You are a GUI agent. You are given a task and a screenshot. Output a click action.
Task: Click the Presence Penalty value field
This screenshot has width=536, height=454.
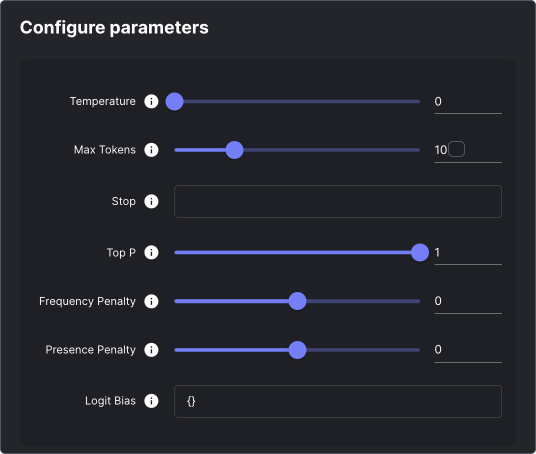(468, 351)
